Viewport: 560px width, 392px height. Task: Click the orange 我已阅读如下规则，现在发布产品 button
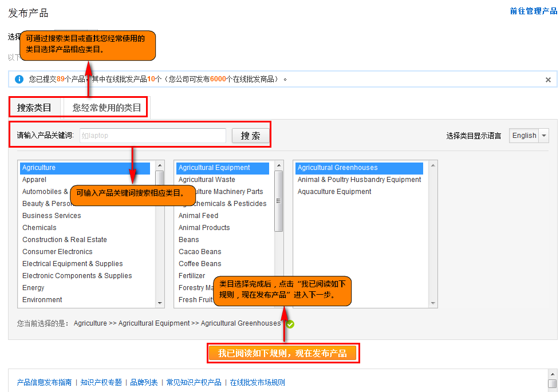click(282, 353)
